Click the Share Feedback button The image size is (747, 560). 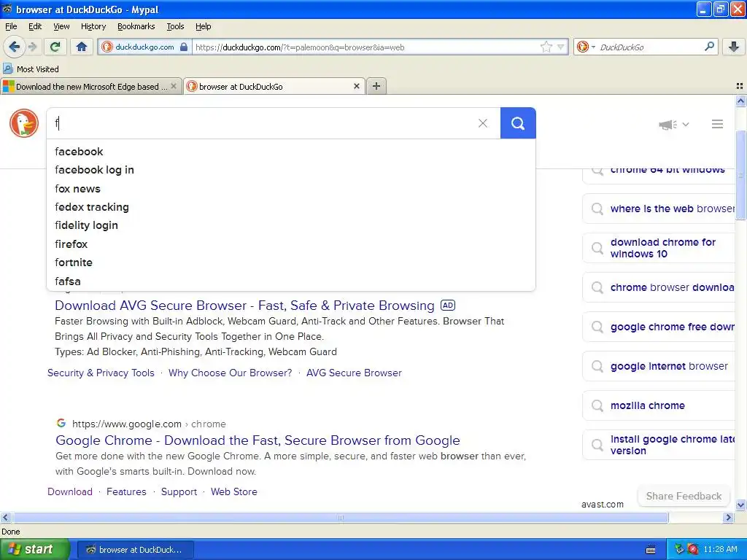coord(684,496)
